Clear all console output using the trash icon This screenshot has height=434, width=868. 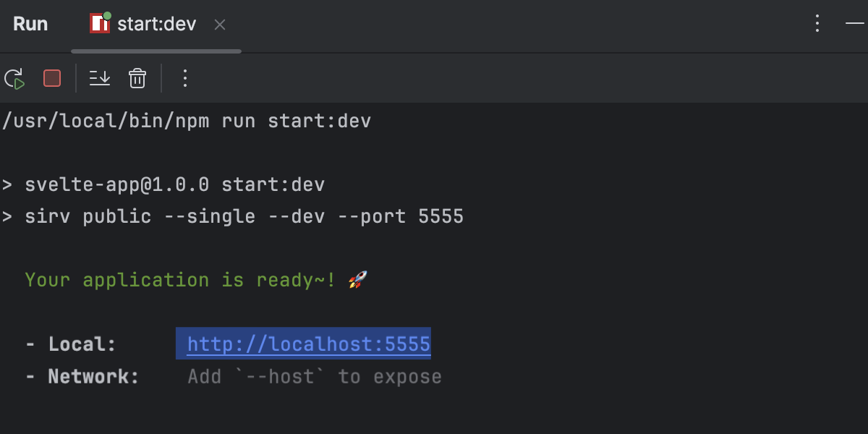(x=137, y=78)
